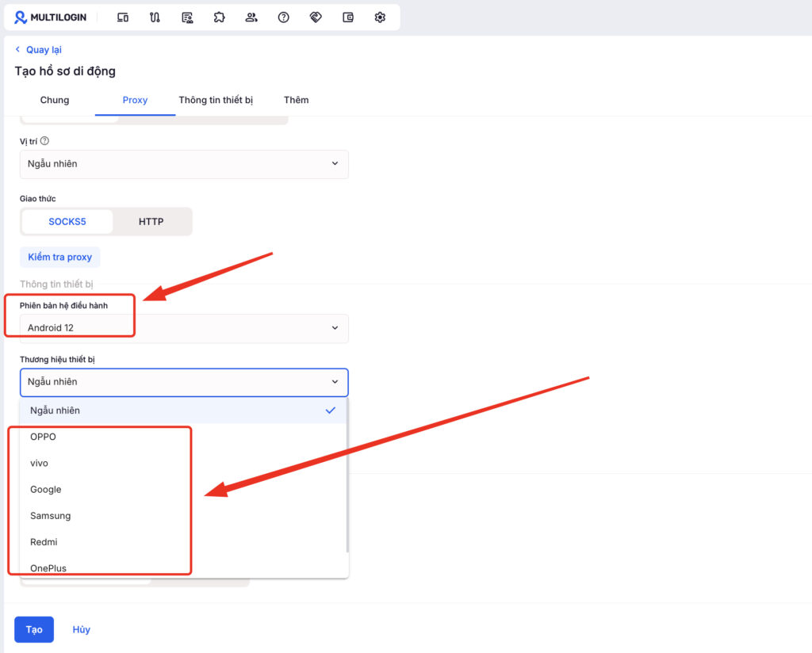Open the Thương hiệu thiết bị dropdown
The height and width of the screenshot is (653, 812).
184,382
